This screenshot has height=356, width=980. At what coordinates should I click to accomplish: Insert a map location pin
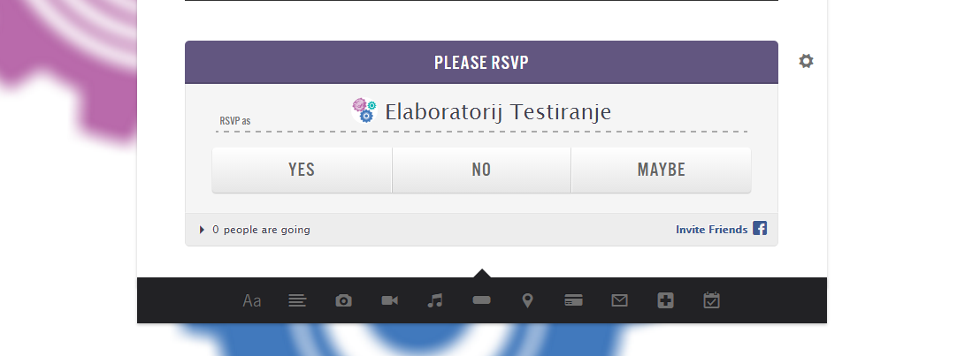(x=528, y=301)
